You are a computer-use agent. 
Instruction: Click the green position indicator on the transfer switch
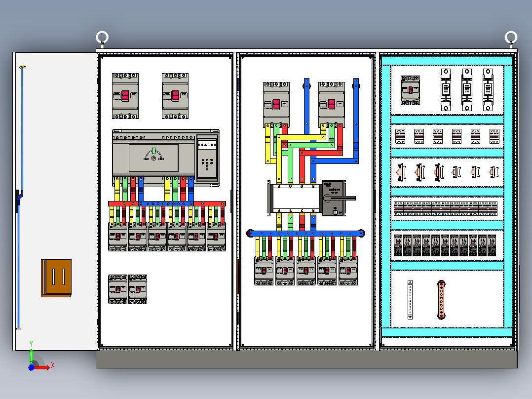coord(153,151)
